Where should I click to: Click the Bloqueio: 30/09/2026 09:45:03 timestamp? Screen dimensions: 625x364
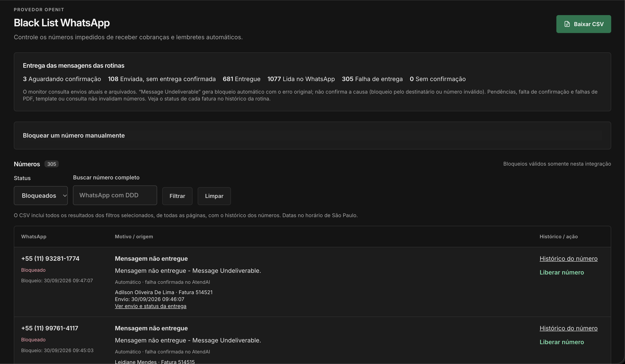(57, 350)
